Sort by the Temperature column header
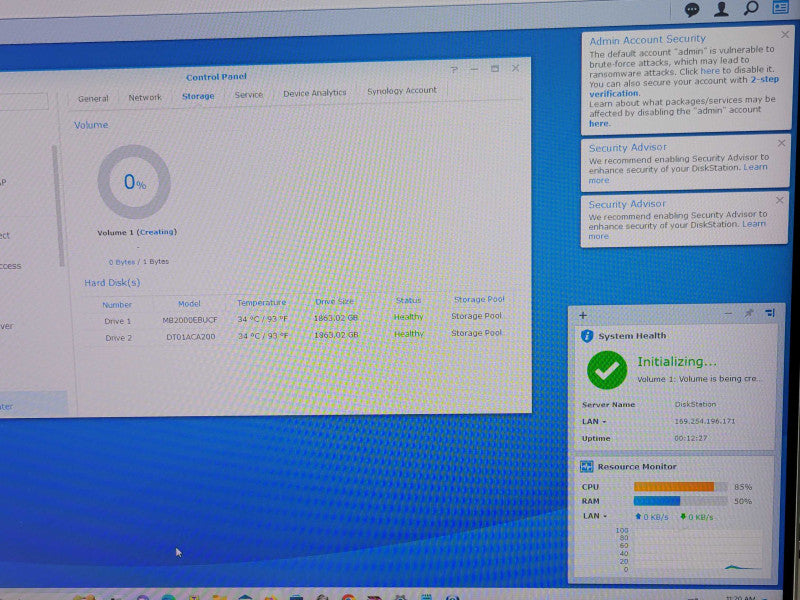The width and height of the screenshot is (800, 600). click(261, 303)
